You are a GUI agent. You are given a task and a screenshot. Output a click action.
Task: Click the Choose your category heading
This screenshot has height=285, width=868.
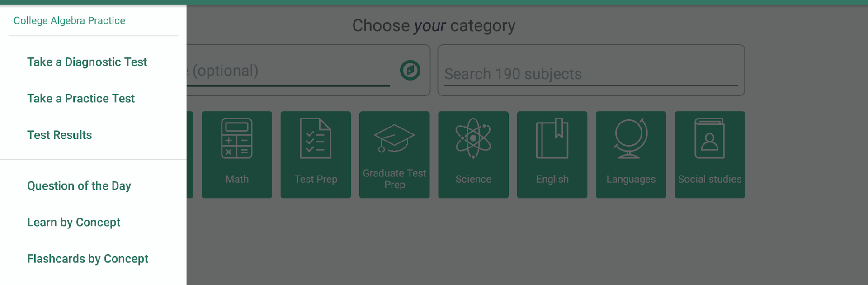[x=434, y=26]
